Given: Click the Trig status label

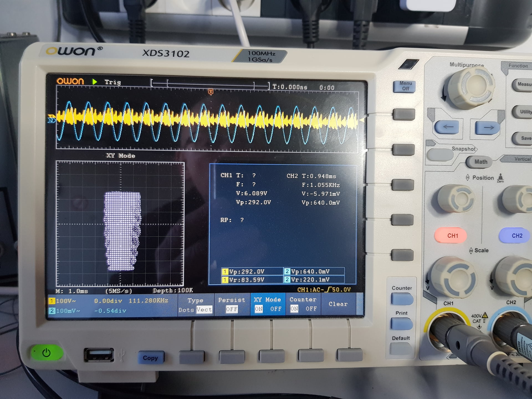Looking at the screenshot, I should coord(113,82).
